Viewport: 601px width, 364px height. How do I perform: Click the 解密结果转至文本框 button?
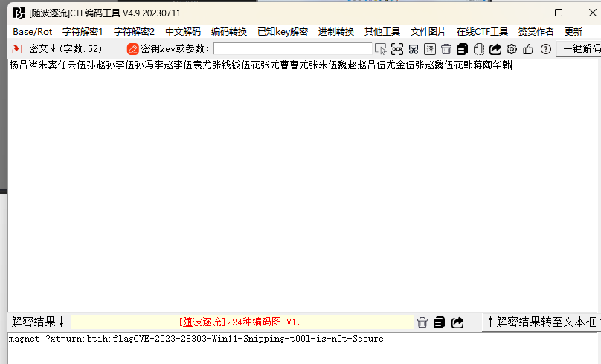pos(542,322)
